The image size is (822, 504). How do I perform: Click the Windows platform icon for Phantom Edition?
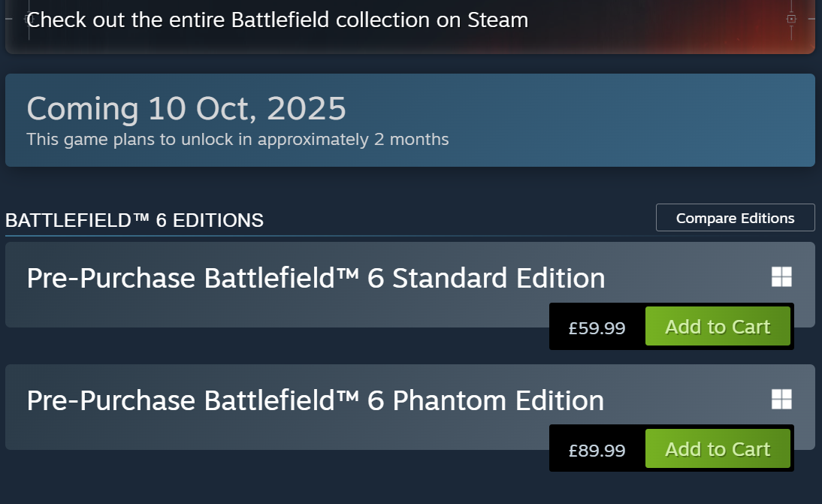pyautogui.click(x=781, y=400)
